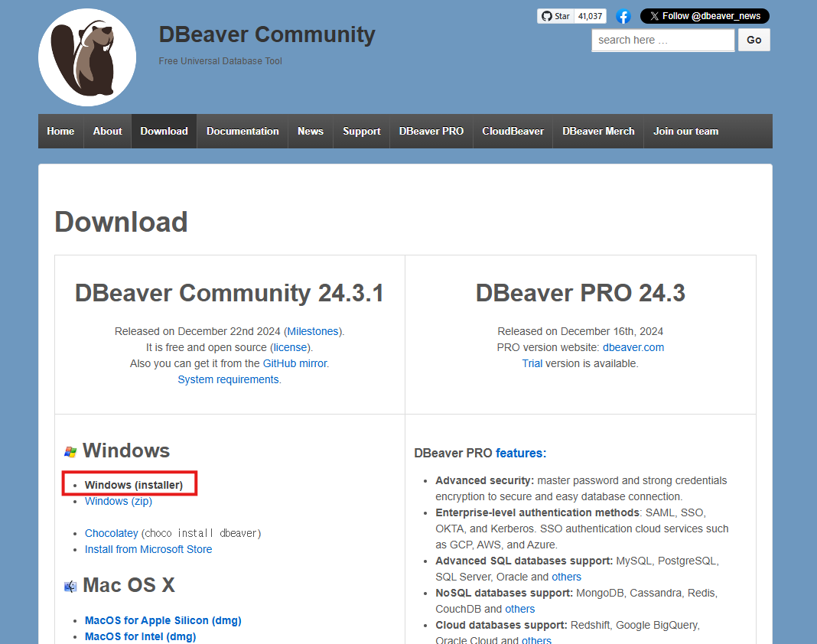Visit the DBeaver Merch menu item
Screen dimensions: 817x644
pos(598,132)
